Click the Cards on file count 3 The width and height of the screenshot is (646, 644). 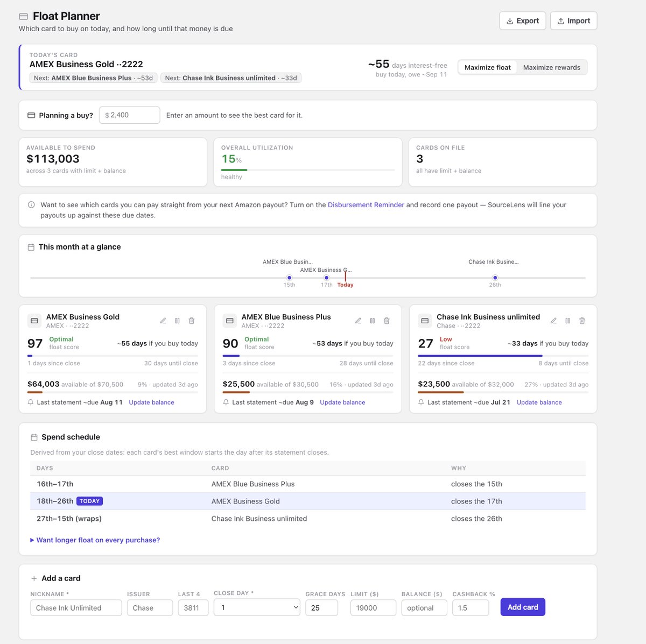420,159
